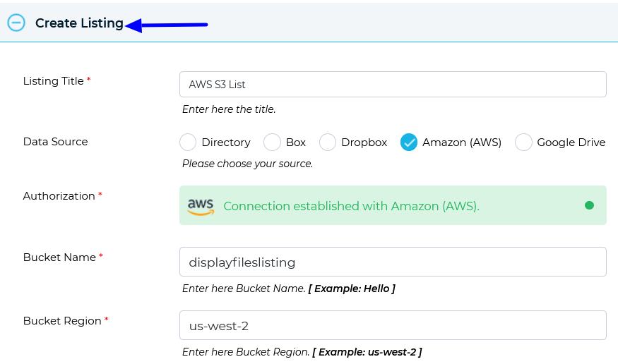Select the Directory data source radio
Viewport: 618px width, 364px height.
pos(188,142)
